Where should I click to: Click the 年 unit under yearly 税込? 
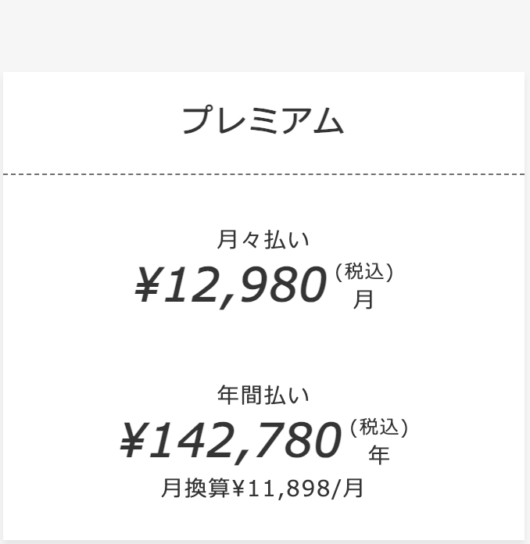[x=379, y=455]
